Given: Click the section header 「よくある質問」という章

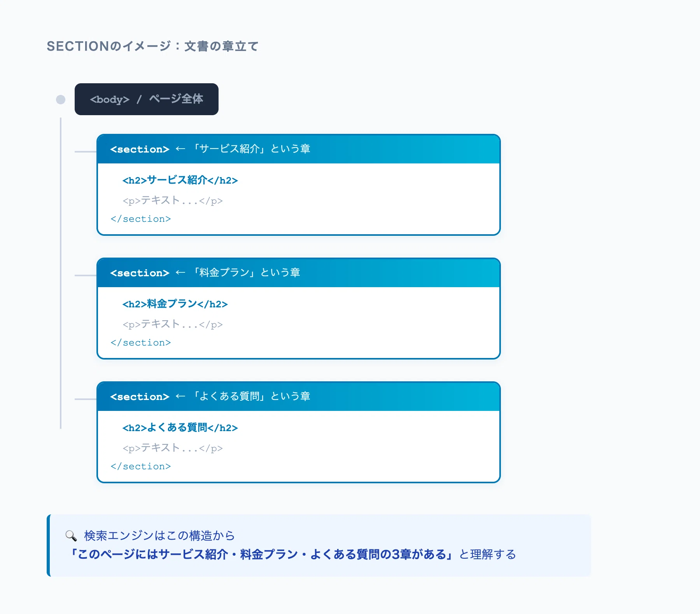Looking at the screenshot, I should click(x=298, y=396).
